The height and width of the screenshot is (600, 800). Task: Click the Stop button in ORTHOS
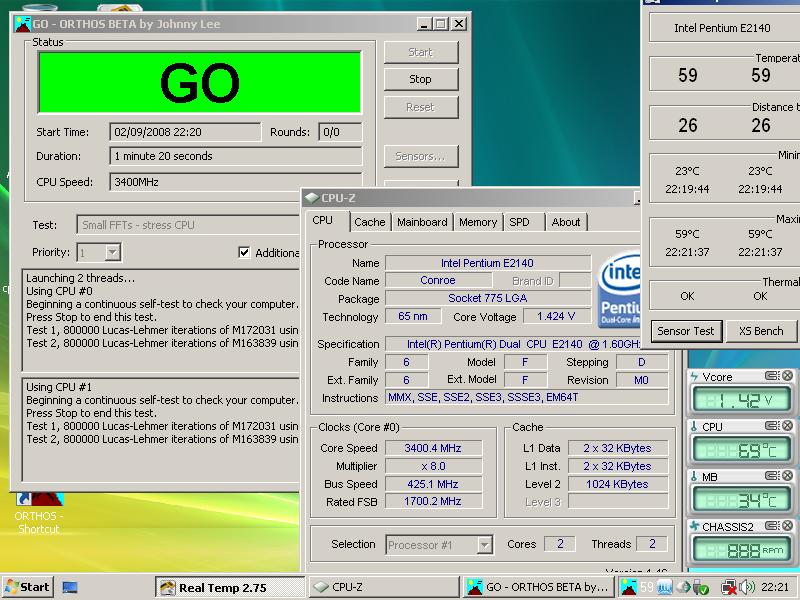pyautogui.click(x=421, y=79)
